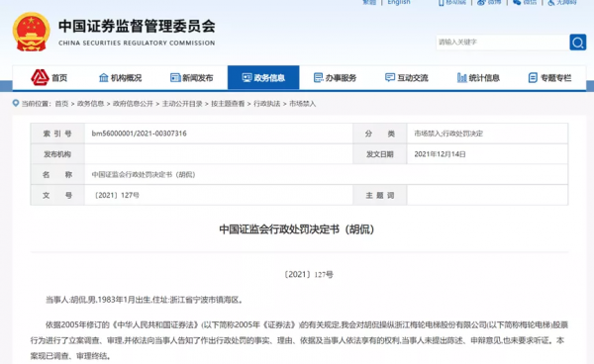Click breadcrumb link 按主题查看
The image size is (594, 364).
[228, 104]
